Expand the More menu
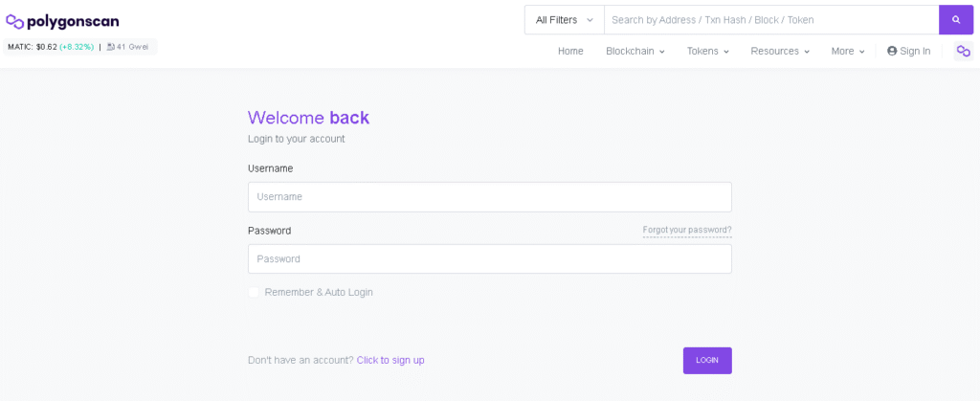The height and width of the screenshot is (401, 980). coord(847,52)
